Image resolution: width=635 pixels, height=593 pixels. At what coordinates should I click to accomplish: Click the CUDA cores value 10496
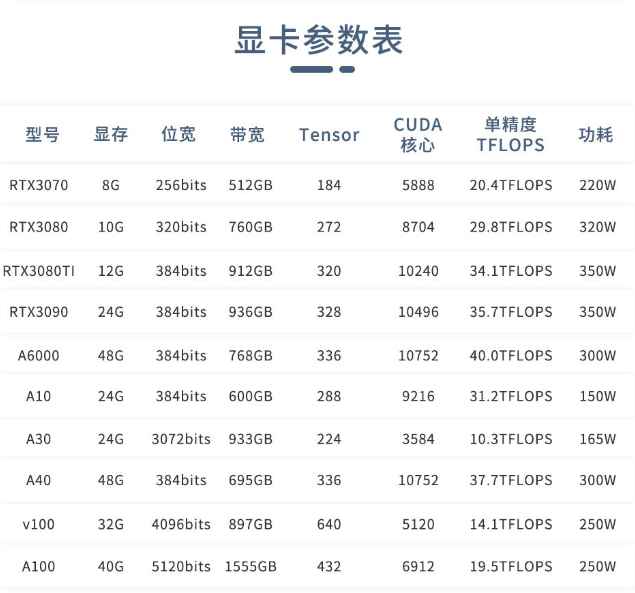coord(418,312)
